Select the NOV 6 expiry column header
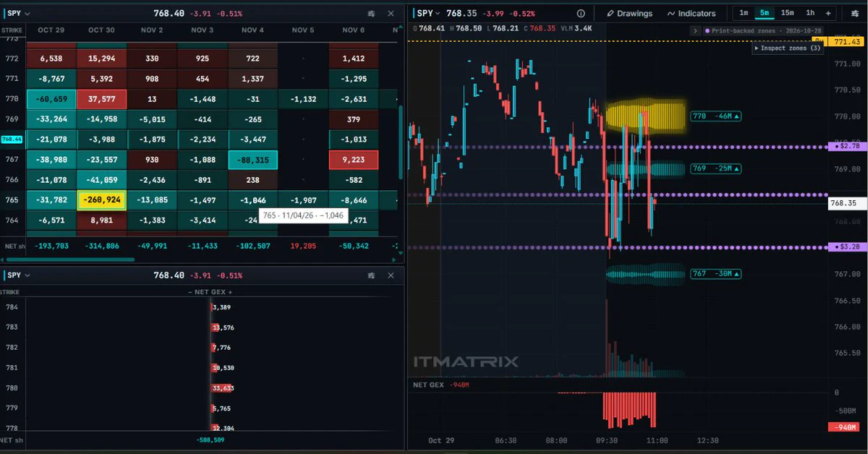The width and height of the screenshot is (868, 454). (x=354, y=30)
